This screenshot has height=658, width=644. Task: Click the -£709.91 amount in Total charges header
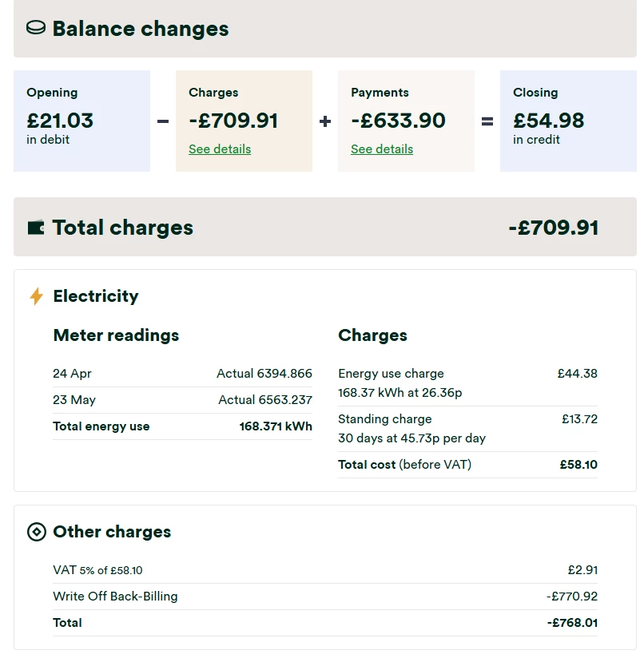pyautogui.click(x=553, y=228)
